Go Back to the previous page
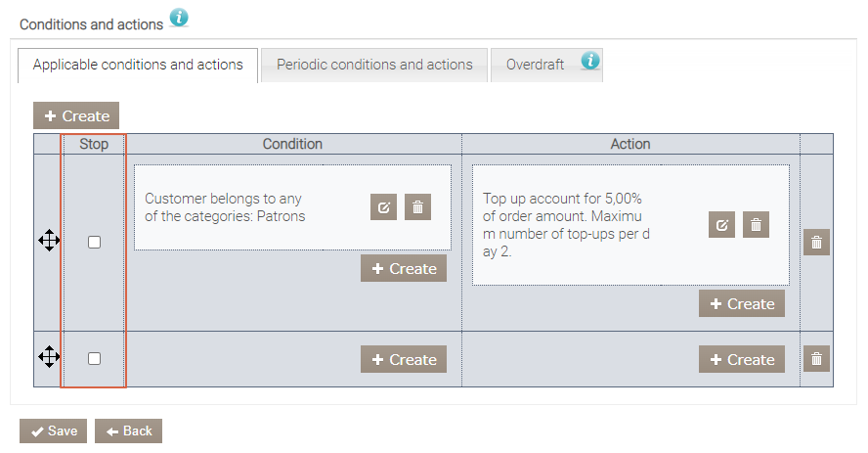The image size is (868, 453). click(x=128, y=431)
